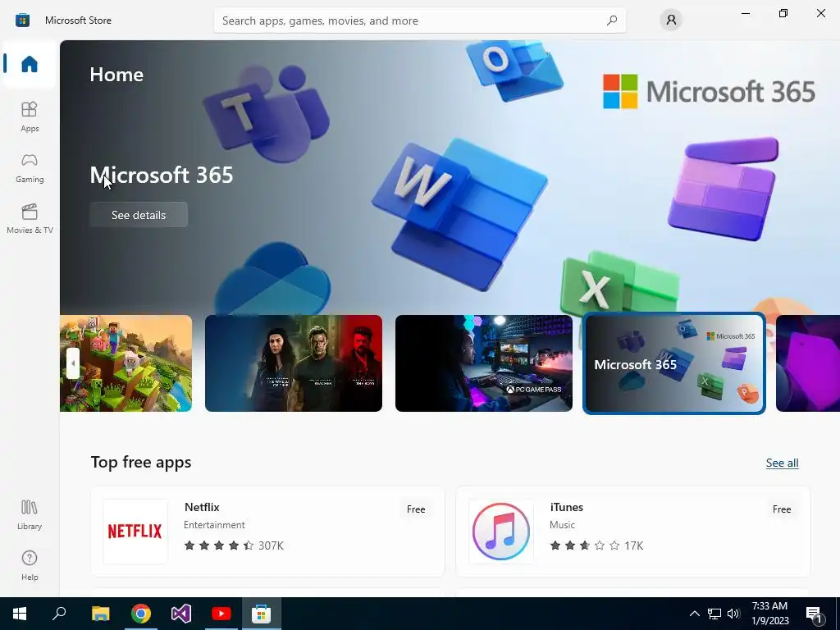Click the iTunes app title
The image size is (840, 630).
[566, 507]
